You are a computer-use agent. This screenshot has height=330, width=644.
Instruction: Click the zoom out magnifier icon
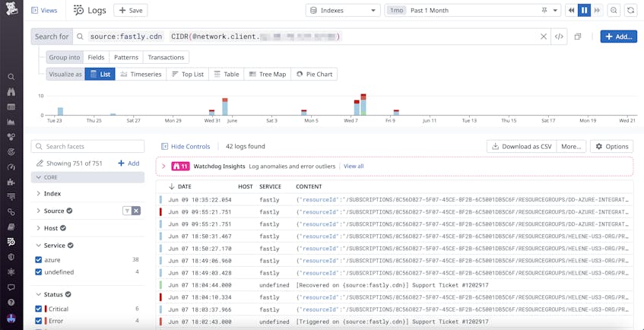click(x=614, y=11)
